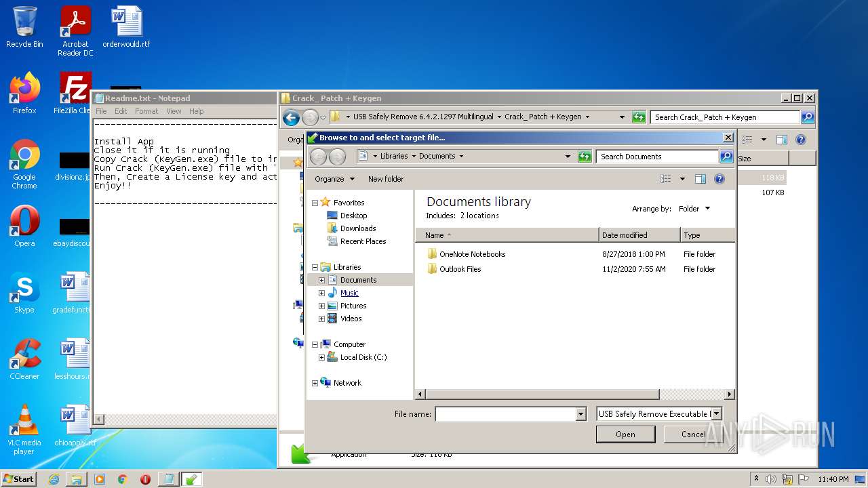Open the Opera desktop shortcut
This screenshot has height=488, width=868.
(24, 226)
